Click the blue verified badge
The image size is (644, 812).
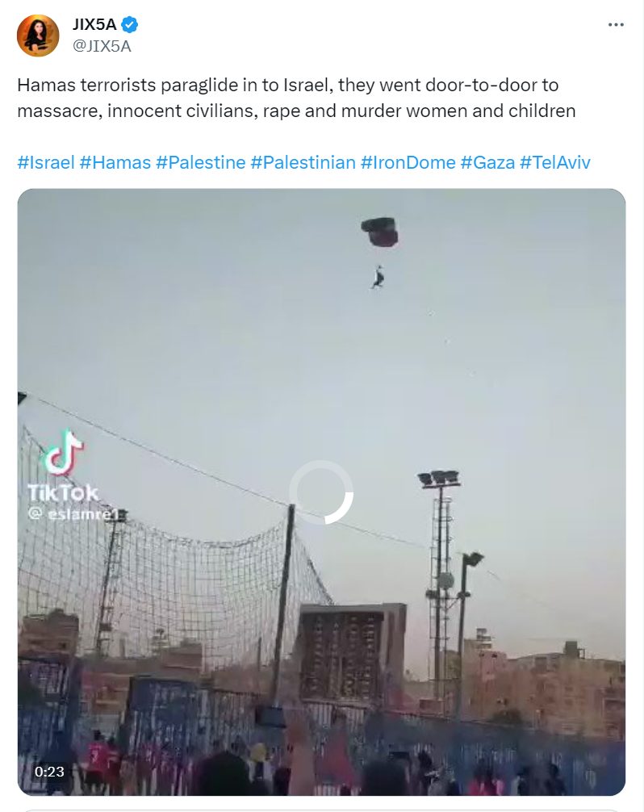129,24
